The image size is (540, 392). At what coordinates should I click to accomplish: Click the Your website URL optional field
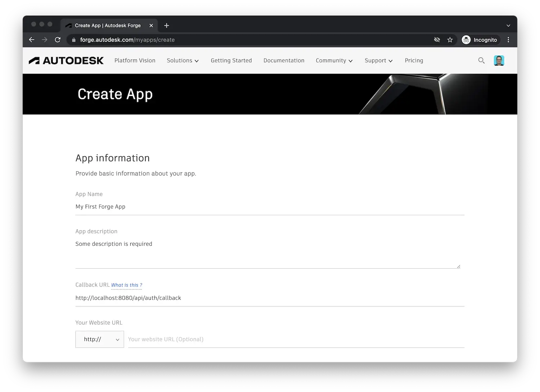point(296,339)
